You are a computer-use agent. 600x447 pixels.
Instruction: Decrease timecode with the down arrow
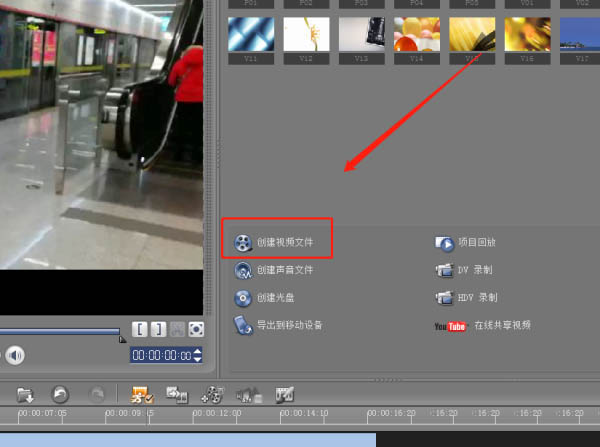point(197,359)
